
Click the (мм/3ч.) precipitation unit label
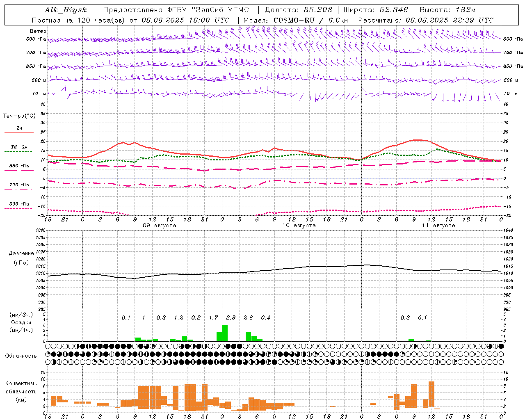click(x=21, y=315)
